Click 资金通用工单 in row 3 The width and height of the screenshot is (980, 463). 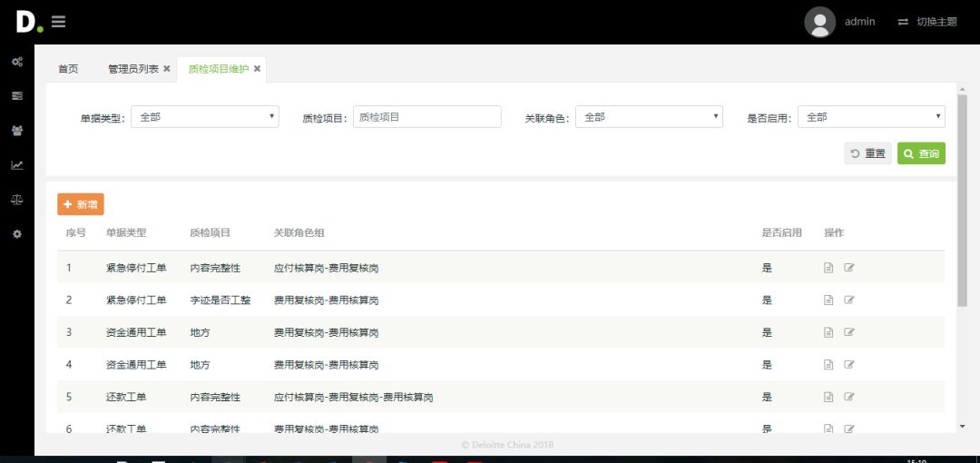click(136, 333)
